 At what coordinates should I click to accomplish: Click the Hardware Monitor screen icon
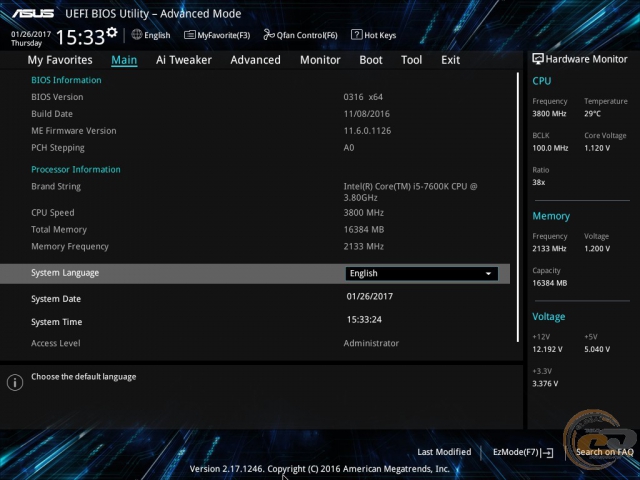point(538,59)
